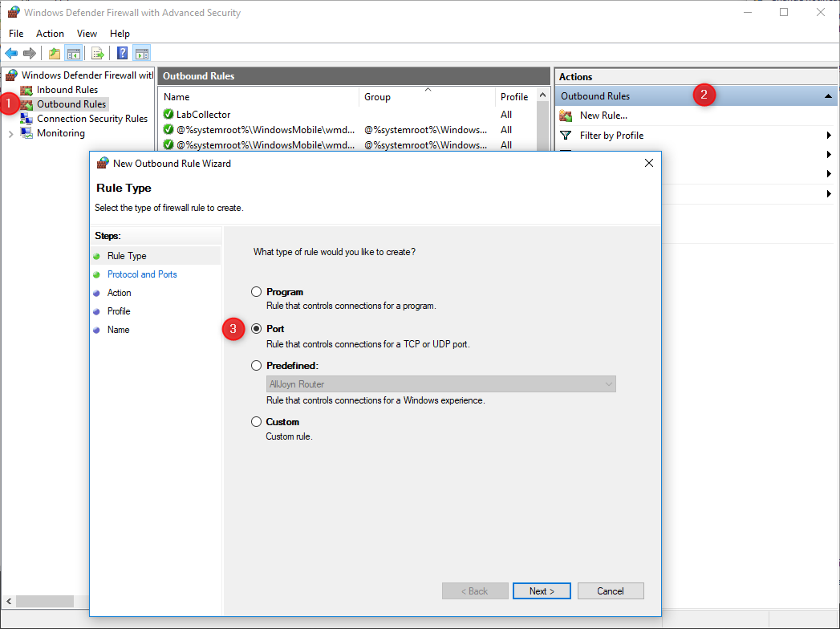The height and width of the screenshot is (629, 840).
Task: Open the File menu
Action: coord(16,33)
